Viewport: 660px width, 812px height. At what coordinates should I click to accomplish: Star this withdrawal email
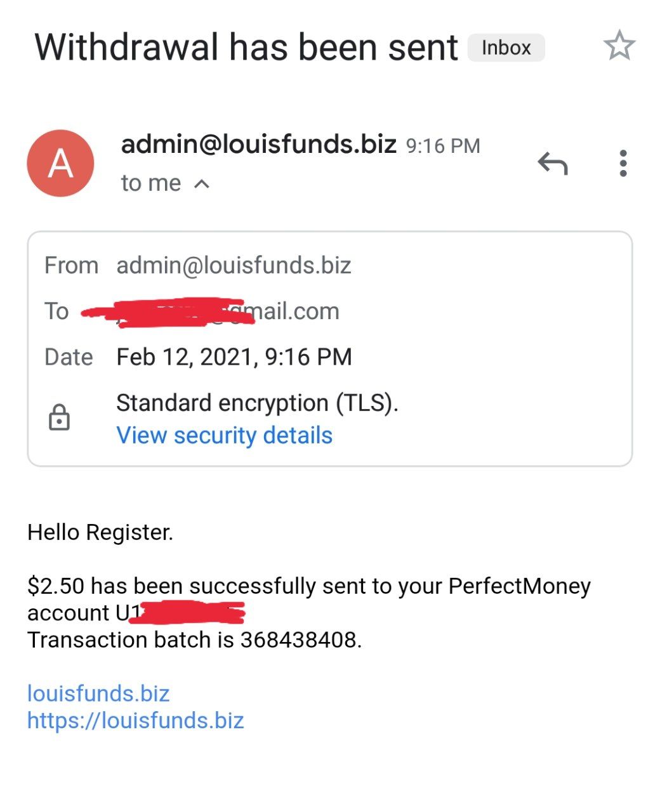click(619, 46)
